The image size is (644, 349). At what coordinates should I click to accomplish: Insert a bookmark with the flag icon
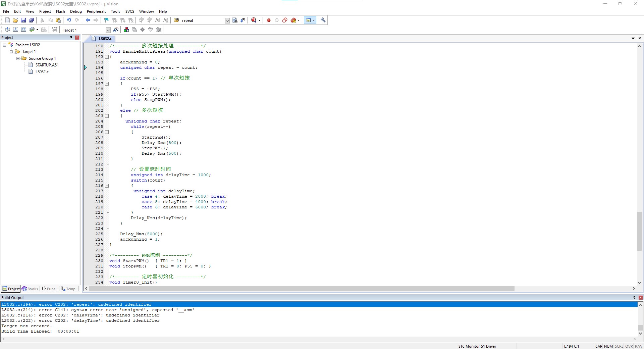(x=107, y=20)
